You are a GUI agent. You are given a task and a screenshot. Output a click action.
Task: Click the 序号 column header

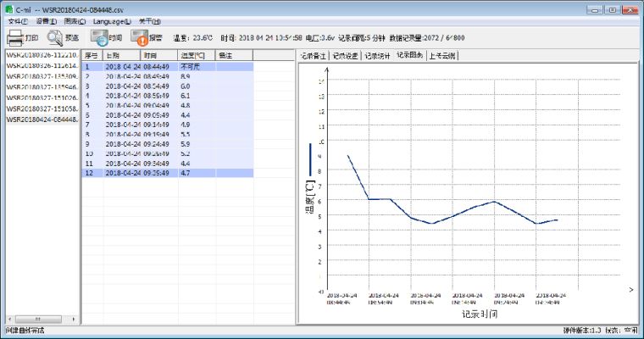pyautogui.click(x=92, y=55)
